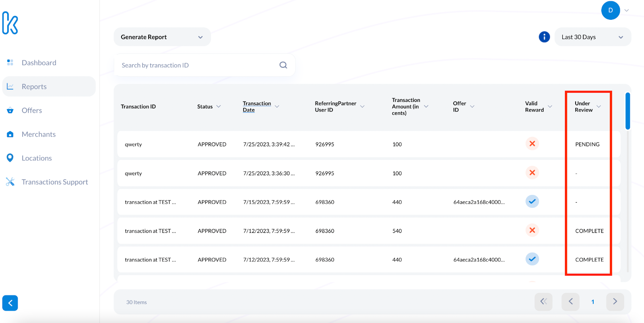Select page number 1
The width and height of the screenshot is (644, 323).
tap(592, 302)
